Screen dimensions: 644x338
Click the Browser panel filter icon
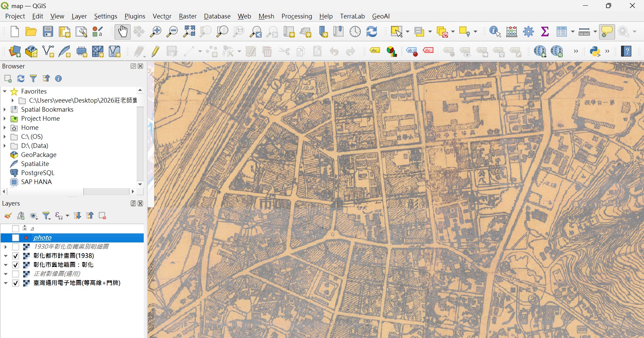33,78
